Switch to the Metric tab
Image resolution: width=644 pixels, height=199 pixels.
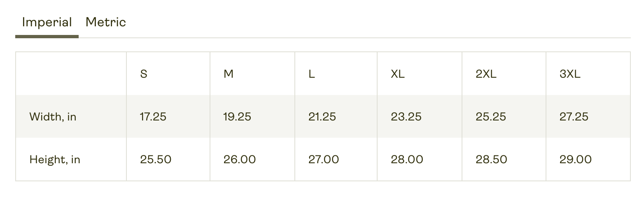(x=106, y=22)
